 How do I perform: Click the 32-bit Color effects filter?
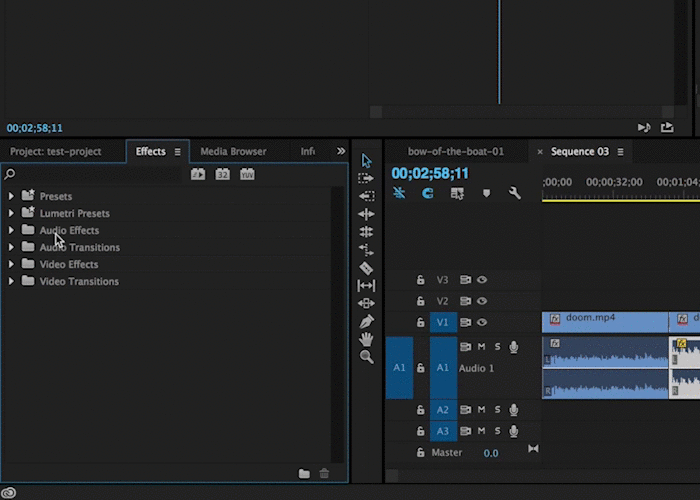click(x=222, y=174)
